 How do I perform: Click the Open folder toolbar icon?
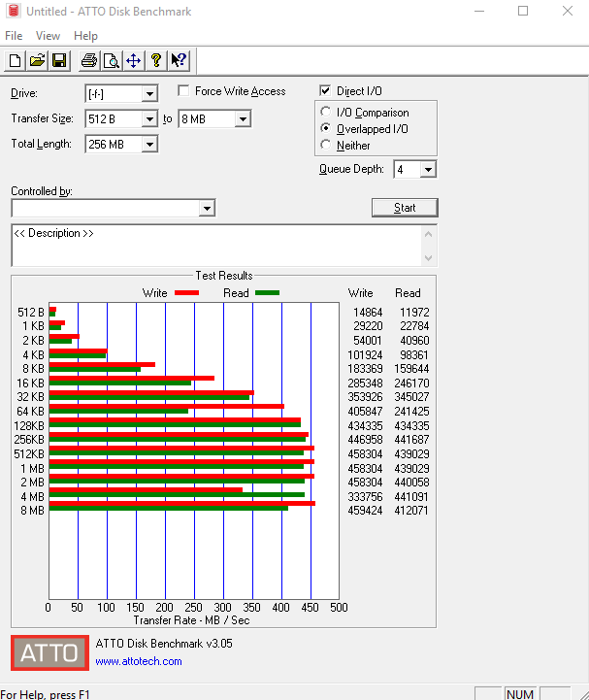37,60
